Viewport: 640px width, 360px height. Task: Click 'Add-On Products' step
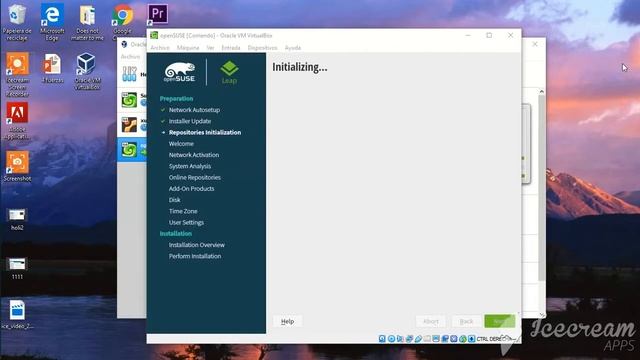(191, 189)
